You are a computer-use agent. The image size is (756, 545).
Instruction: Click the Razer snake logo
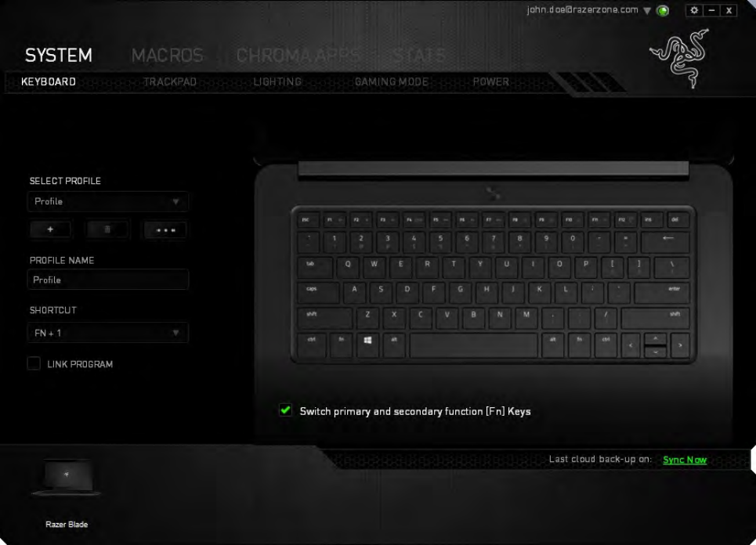680,58
